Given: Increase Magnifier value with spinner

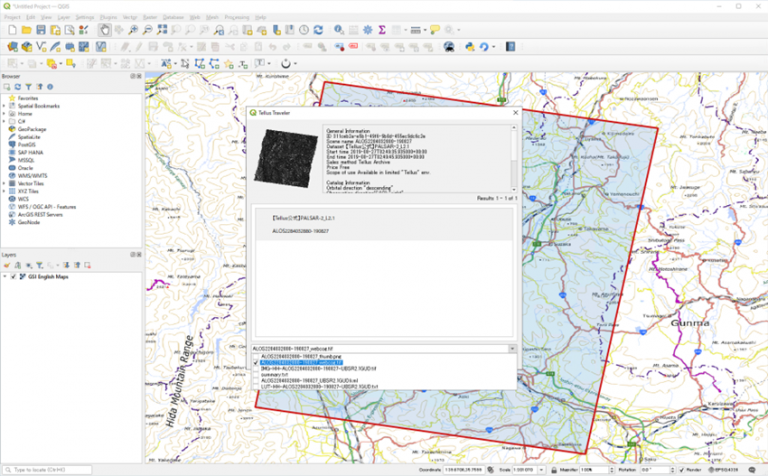Looking at the screenshot, I should [611, 468].
